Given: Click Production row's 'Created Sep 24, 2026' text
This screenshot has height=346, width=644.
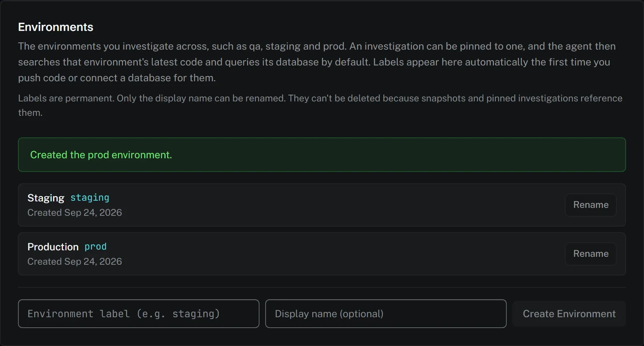Looking at the screenshot, I should [75, 261].
